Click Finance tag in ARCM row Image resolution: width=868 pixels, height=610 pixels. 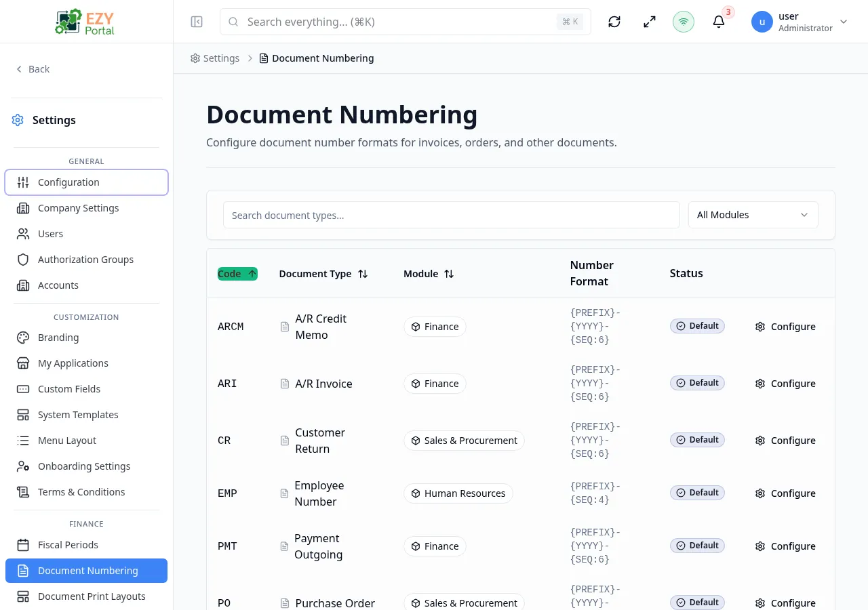[x=435, y=327]
